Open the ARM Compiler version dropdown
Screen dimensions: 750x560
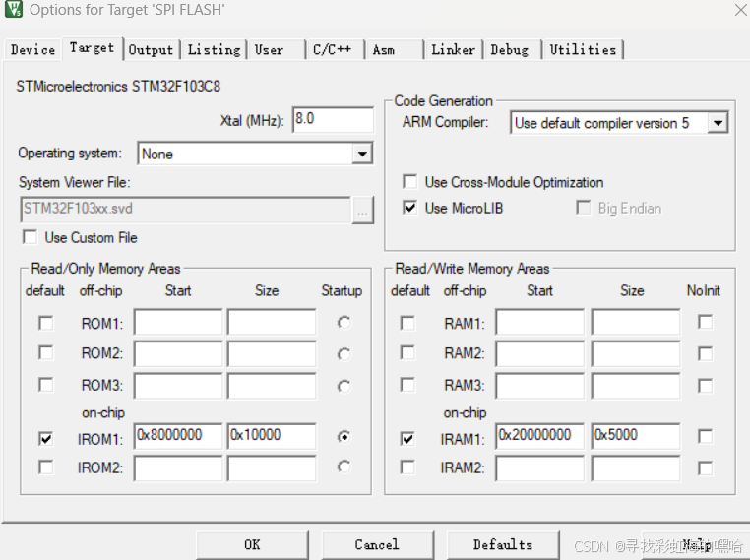718,123
